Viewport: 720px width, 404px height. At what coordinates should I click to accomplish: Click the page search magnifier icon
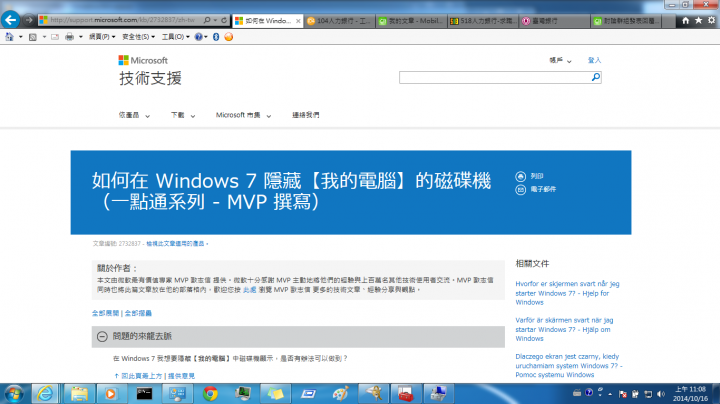point(596,77)
